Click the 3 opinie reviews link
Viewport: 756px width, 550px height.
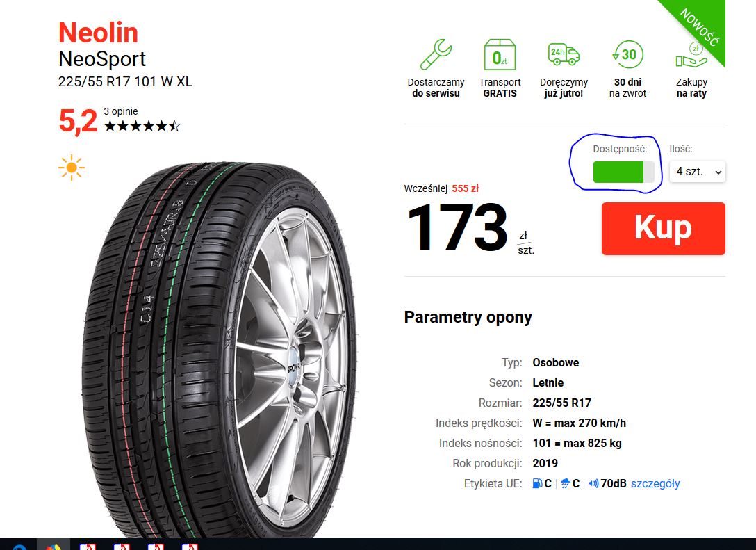(120, 111)
